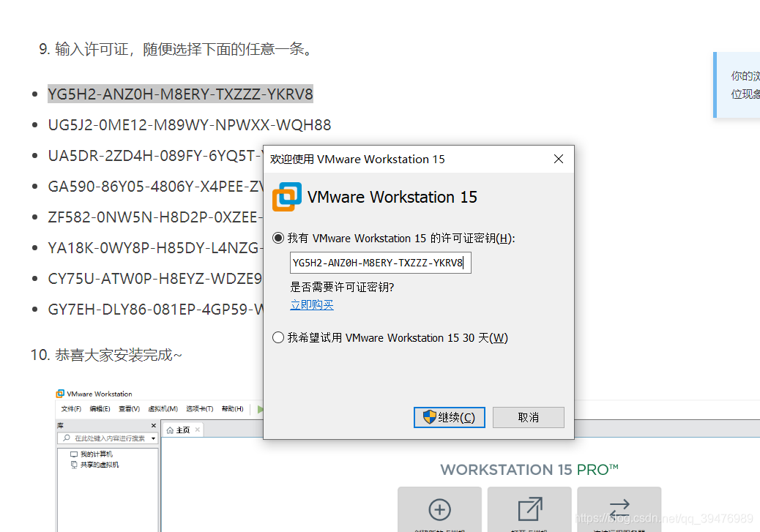Screen dimensions: 760x532
Task: Click the VMware Workstation title bar icon
Action: 60,394
